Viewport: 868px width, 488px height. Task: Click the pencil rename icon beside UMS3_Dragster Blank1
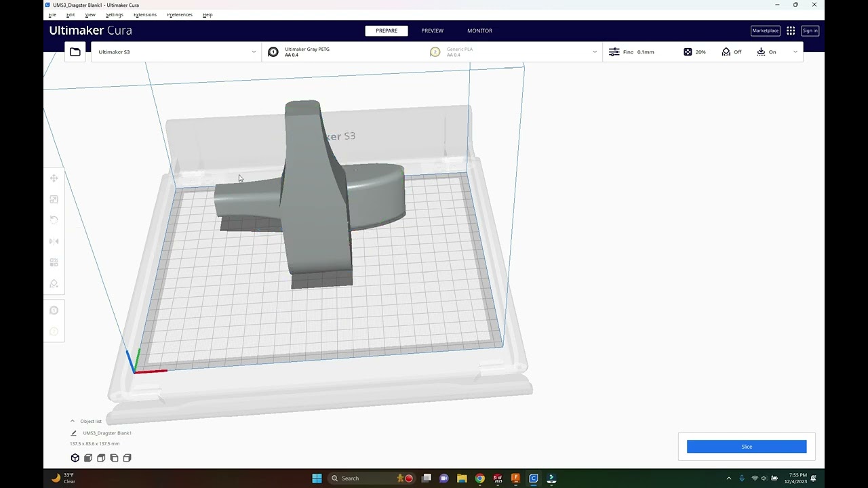coord(74,433)
